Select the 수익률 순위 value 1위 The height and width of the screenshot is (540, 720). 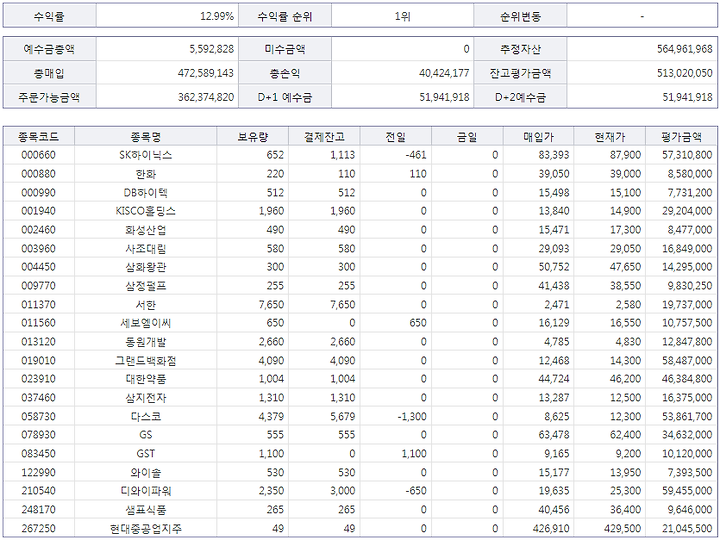(x=402, y=17)
